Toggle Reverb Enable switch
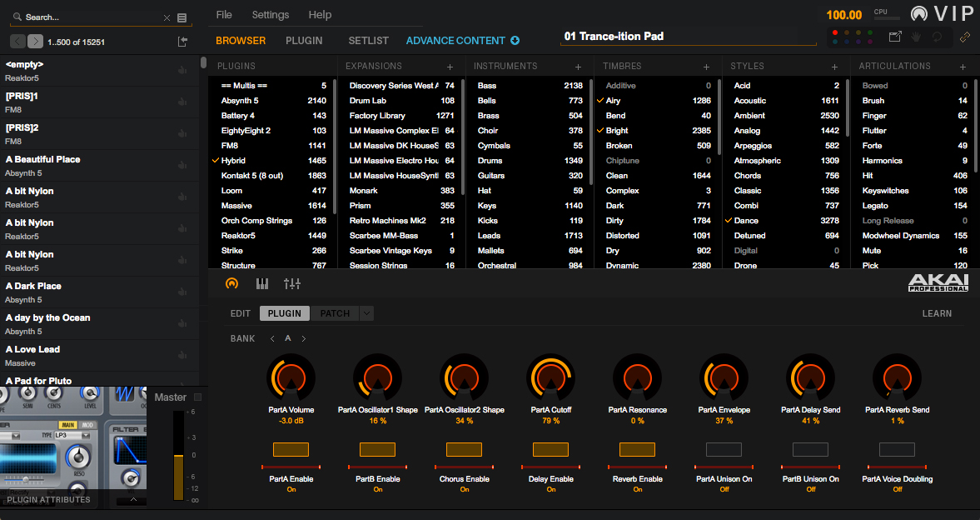Image resolution: width=980 pixels, height=520 pixels. (637, 449)
